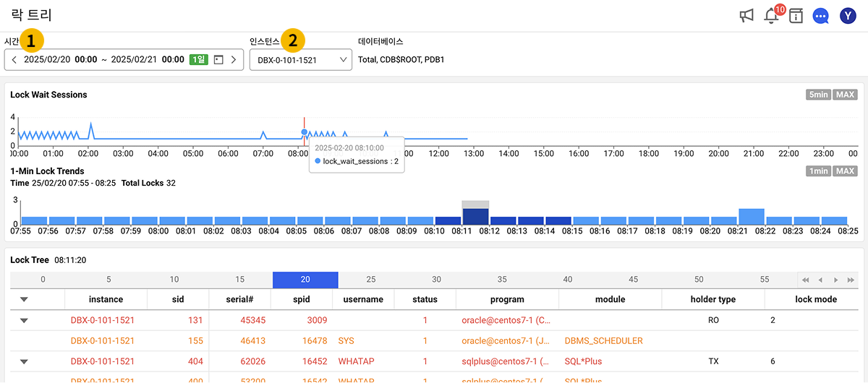Sort by username column header
This screenshot has height=383, width=868.
coord(363,299)
